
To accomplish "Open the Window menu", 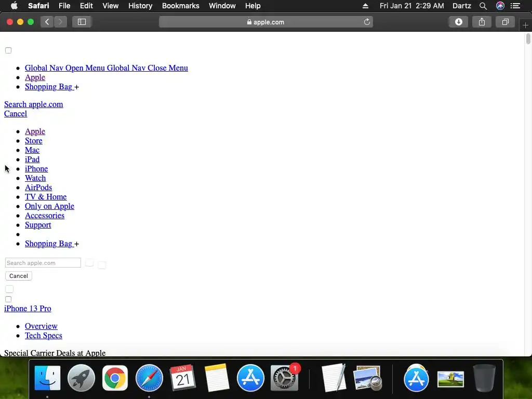I will click(222, 6).
